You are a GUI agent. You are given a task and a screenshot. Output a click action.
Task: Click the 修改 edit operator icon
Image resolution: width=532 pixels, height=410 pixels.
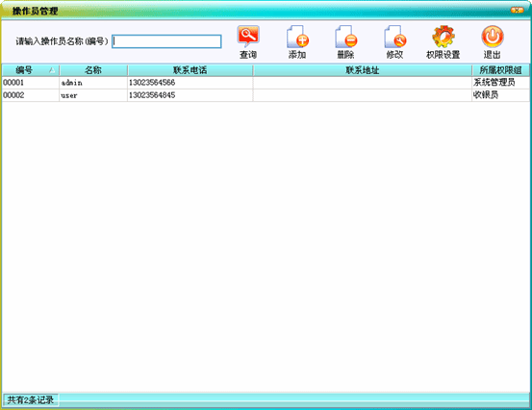coord(395,36)
